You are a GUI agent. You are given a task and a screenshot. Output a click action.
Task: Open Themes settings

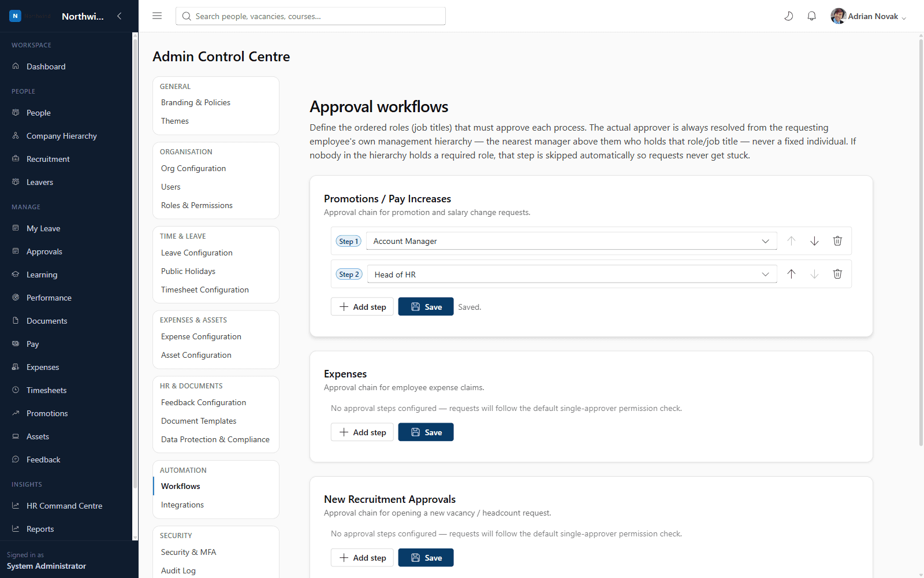click(x=175, y=121)
